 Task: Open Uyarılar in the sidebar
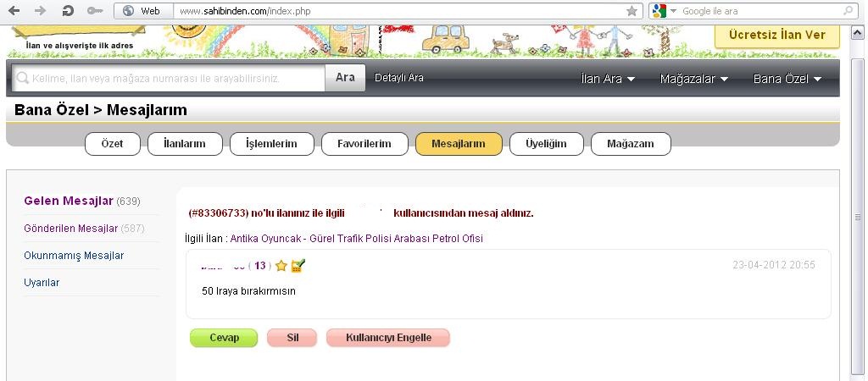point(42,283)
